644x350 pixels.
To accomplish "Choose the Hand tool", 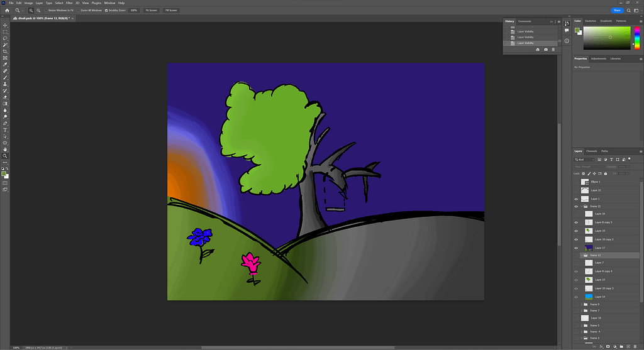I will 5,149.
